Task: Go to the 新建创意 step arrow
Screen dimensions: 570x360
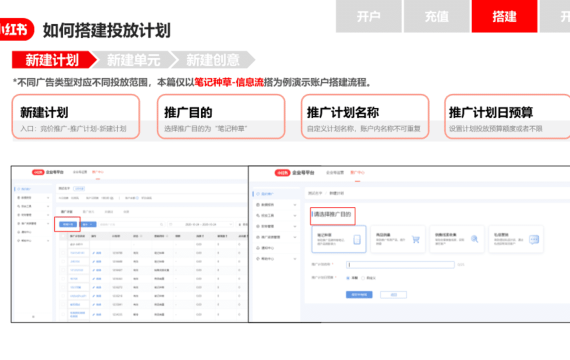Action: tap(213, 60)
